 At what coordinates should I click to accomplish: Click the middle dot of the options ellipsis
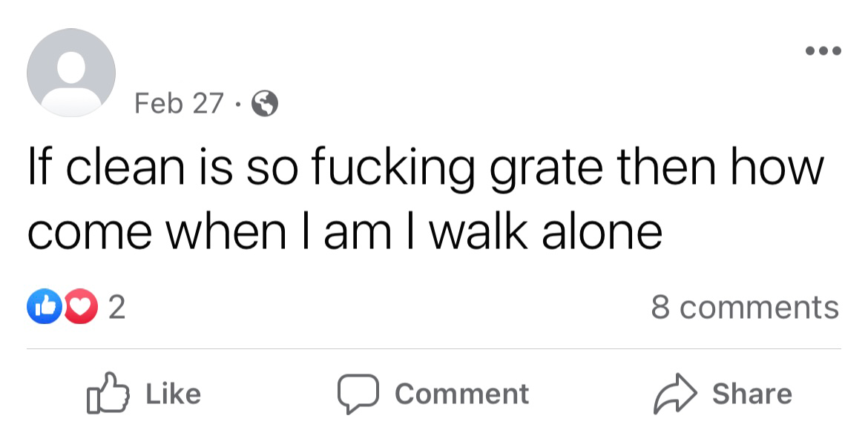825,50
